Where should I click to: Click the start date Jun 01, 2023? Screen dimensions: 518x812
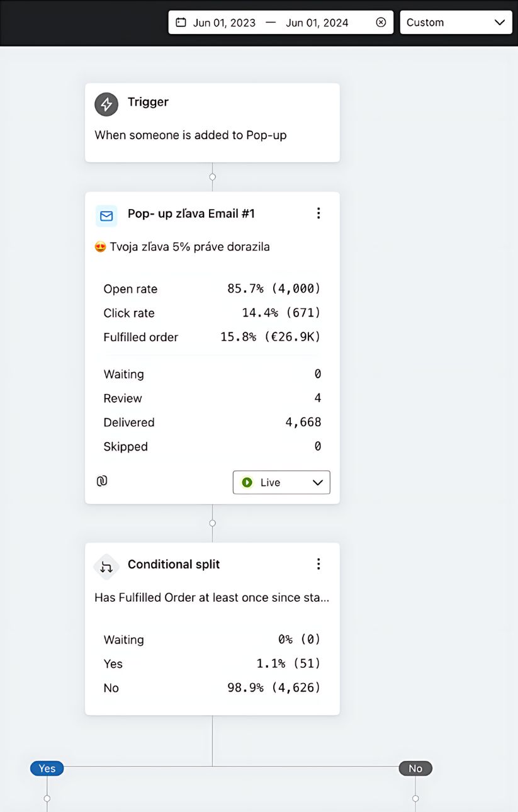tap(224, 23)
